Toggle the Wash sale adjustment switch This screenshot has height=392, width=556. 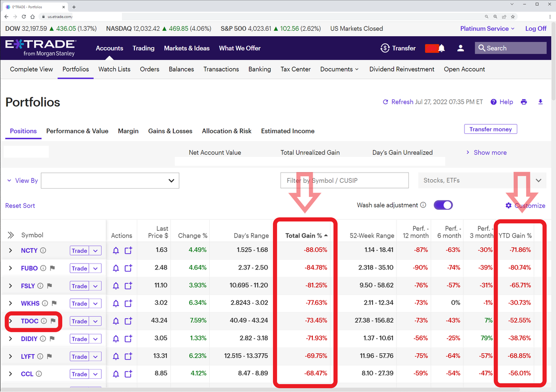click(443, 205)
